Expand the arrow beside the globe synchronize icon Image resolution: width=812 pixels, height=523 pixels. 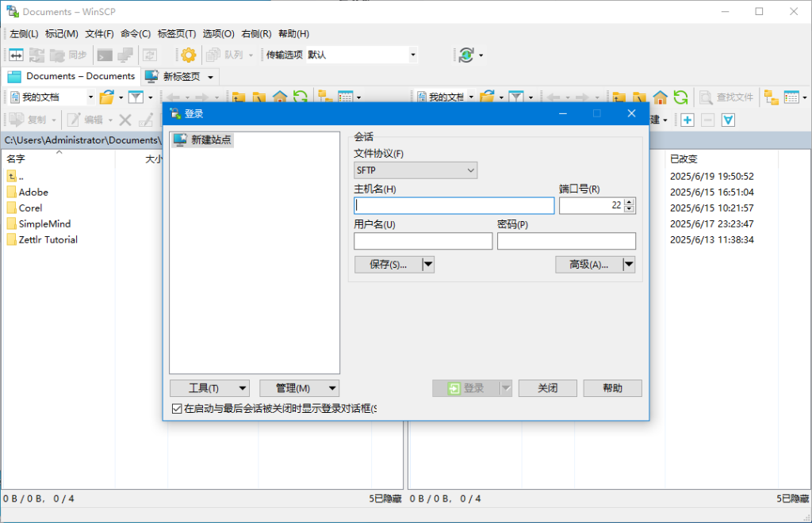pos(481,55)
